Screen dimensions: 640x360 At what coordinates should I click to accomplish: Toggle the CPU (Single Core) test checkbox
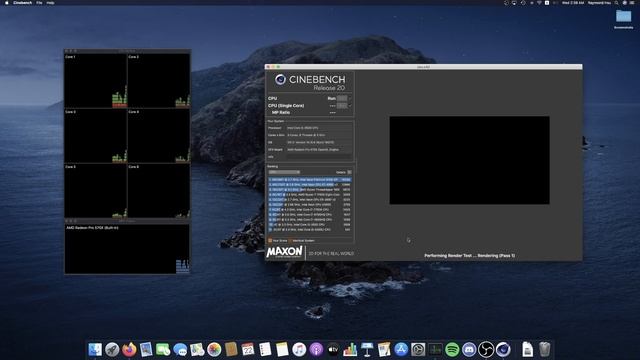coord(350,106)
